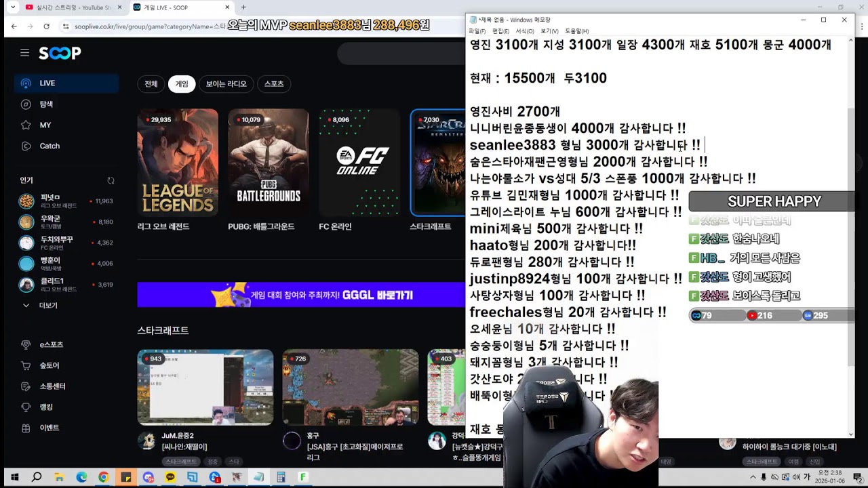Open a new Chrome tab
The width and height of the screenshot is (868, 488).
click(243, 7)
